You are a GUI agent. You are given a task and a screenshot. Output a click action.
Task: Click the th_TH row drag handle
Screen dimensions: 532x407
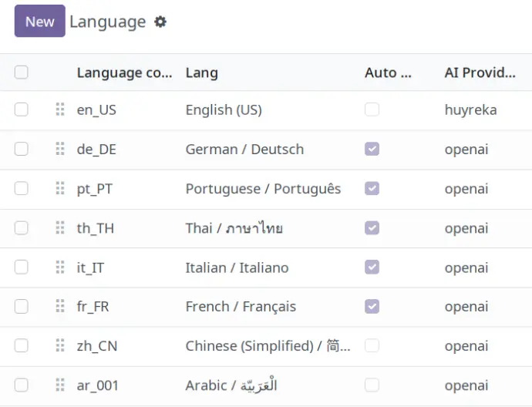coord(60,228)
